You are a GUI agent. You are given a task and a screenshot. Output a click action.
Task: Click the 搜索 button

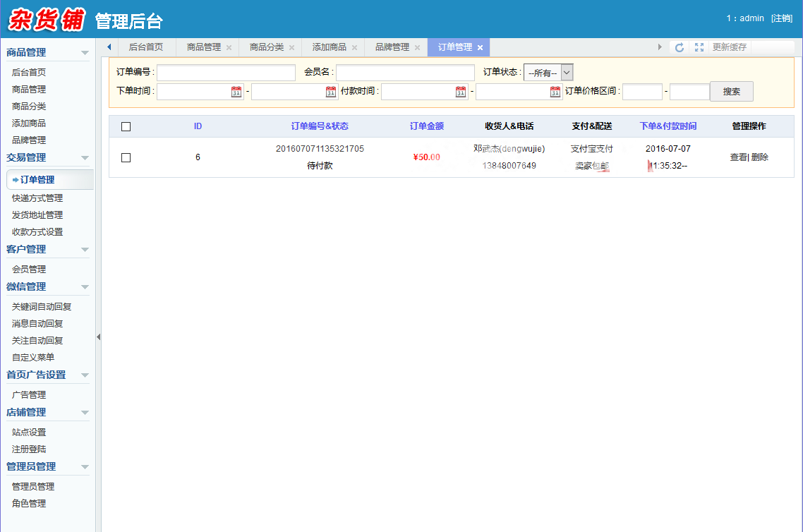[x=731, y=92]
